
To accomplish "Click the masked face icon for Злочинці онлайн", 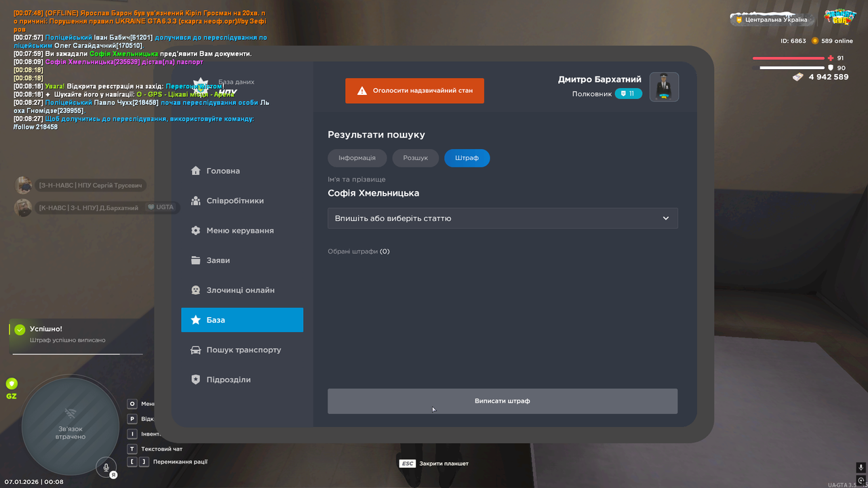I will coord(196,290).
